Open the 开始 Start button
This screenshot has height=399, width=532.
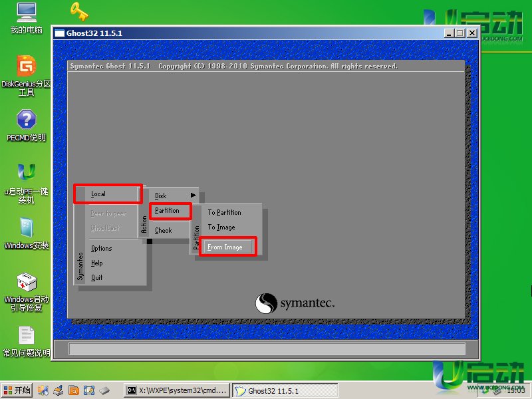[17, 390]
